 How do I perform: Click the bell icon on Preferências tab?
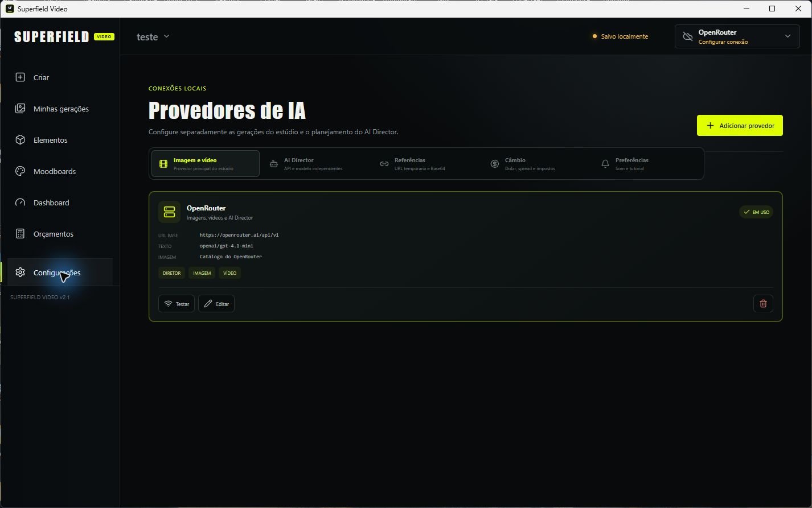pyautogui.click(x=605, y=164)
